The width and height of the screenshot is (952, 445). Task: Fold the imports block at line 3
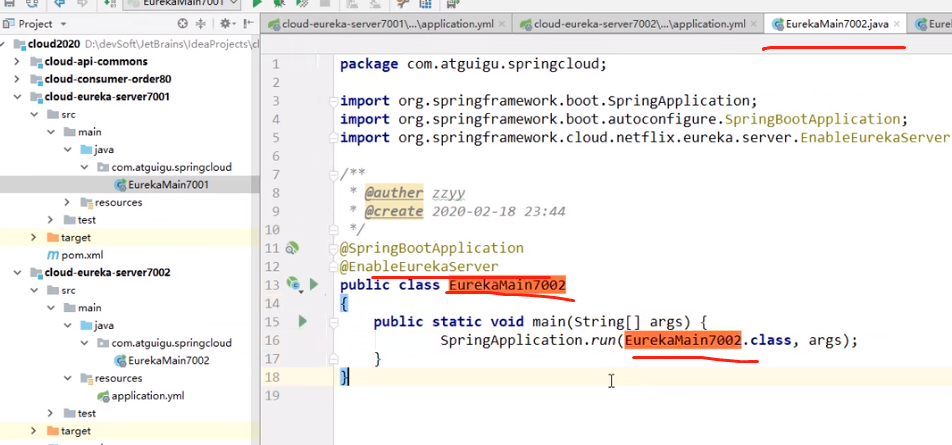[x=332, y=101]
